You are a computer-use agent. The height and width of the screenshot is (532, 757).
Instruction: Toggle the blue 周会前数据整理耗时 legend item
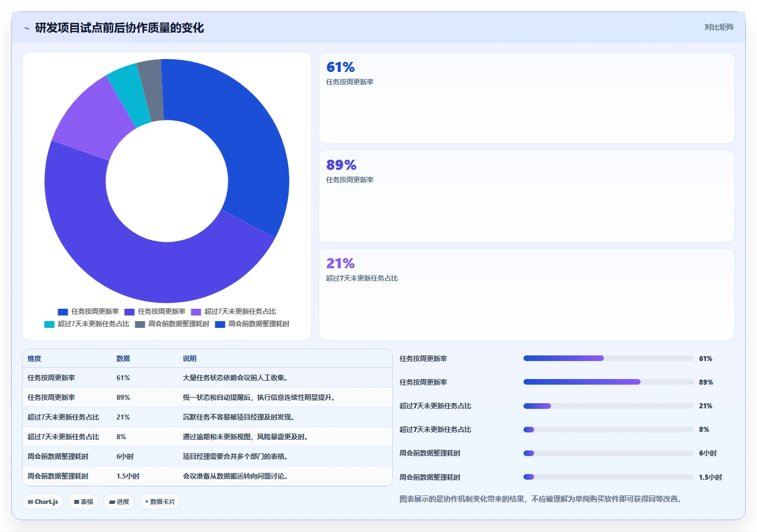(252, 324)
